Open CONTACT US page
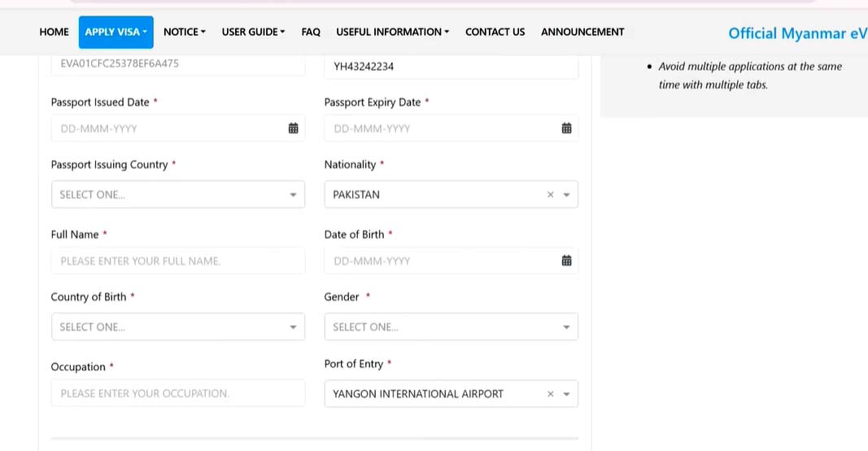This screenshot has width=868, height=451. point(495,32)
